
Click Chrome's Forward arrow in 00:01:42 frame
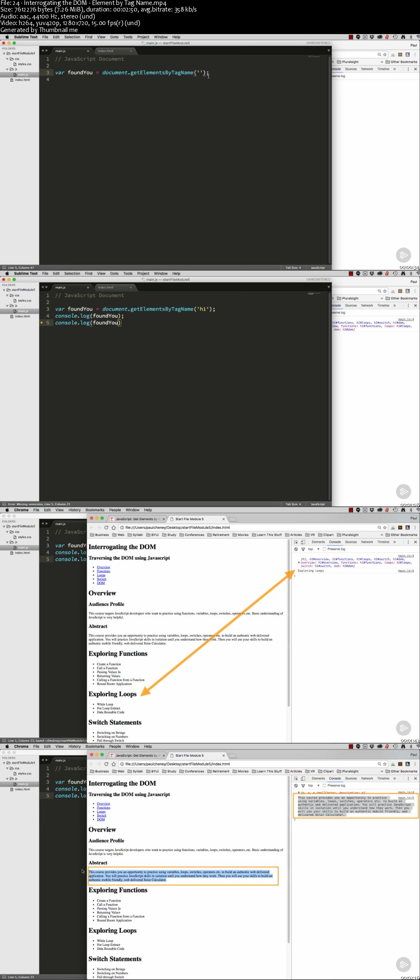click(x=99, y=528)
